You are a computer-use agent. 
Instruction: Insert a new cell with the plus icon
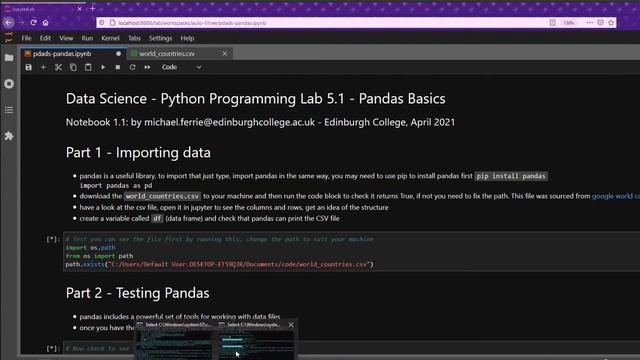[43, 67]
